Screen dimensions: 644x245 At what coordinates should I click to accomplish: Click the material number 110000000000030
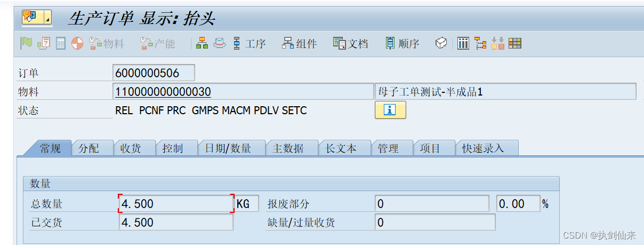(x=163, y=92)
